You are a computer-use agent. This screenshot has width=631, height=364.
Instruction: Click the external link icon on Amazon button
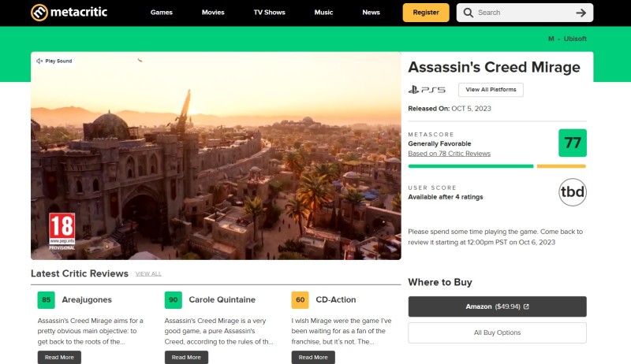[x=526, y=306]
